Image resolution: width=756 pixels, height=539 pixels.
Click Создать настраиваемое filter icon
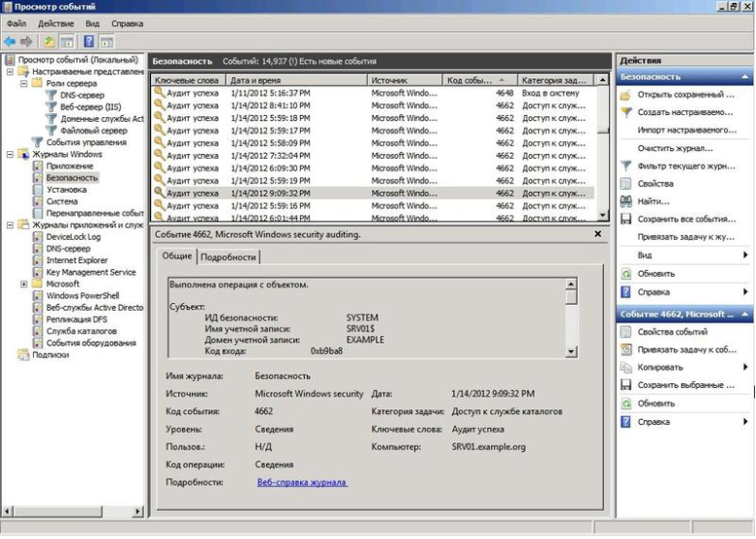[x=626, y=112]
